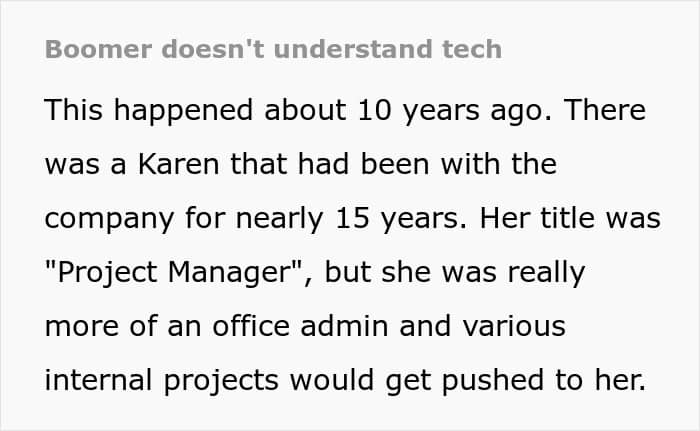
Task: Click the heading "Boomer doesn't understand tech"
Action: 273,49
